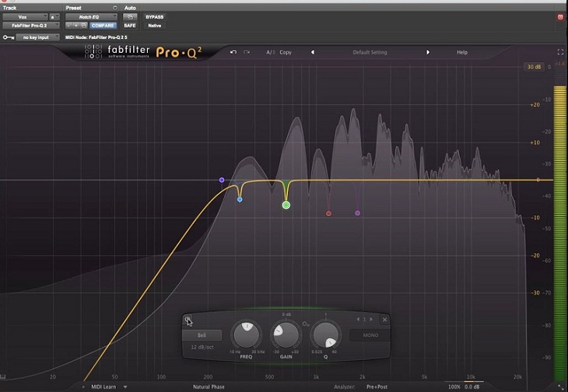Select next band with right arrow
Screen dimensions: 568x392
371,319
